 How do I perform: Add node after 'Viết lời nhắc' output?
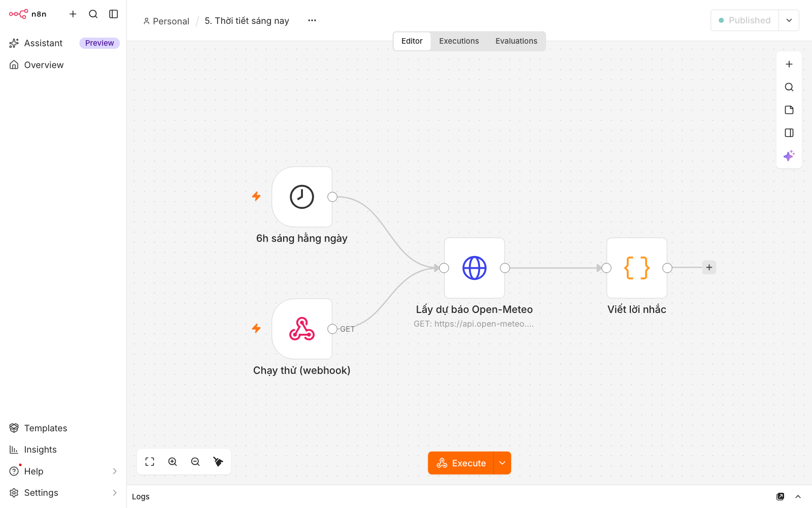[709, 268]
